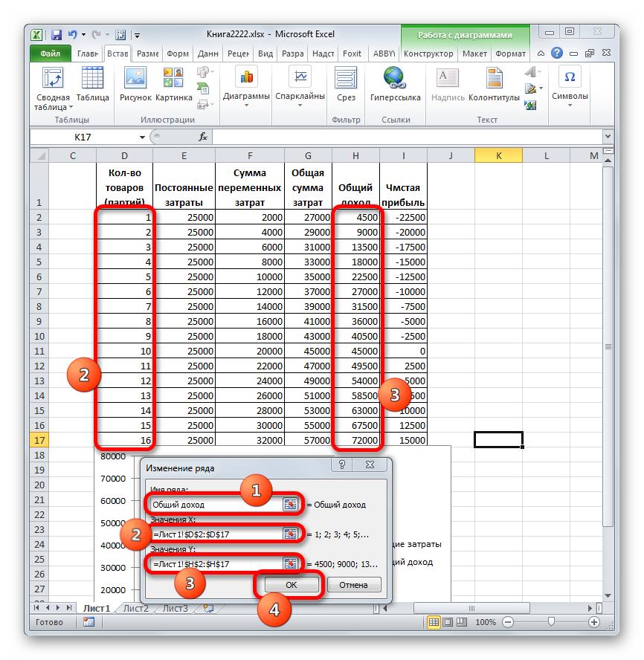Click Отмена in Изменение ряда dialog
Screen dimensions: 644x660
pyautogui.click(x=353, y=585)
